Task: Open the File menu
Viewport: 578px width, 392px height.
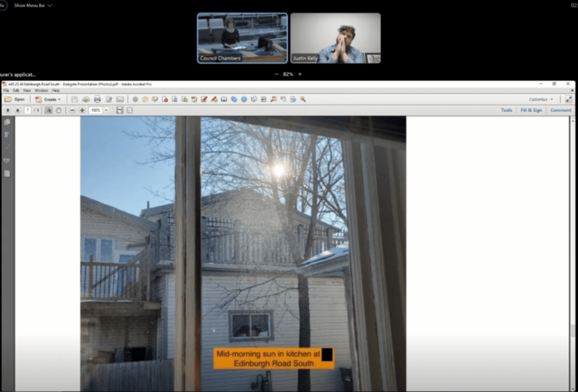Action: [6, 90]
